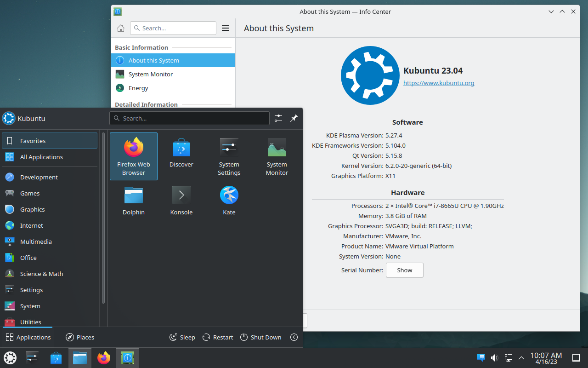Image resolution: width=588 pixels, height=368 pixels.
Task: Select Energy in the Info Center sidebar
Action: coord(138,88)
